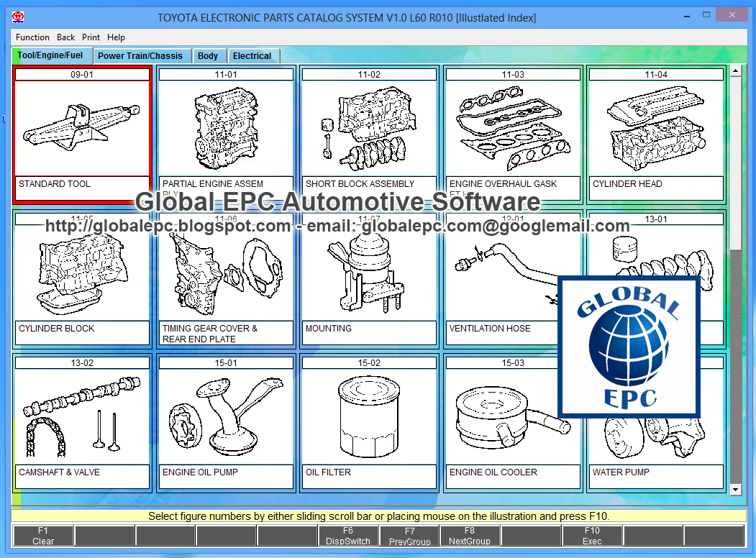Switch to the Power Train/Chassis tab
The image size is (756, 558).
(140, 56)
